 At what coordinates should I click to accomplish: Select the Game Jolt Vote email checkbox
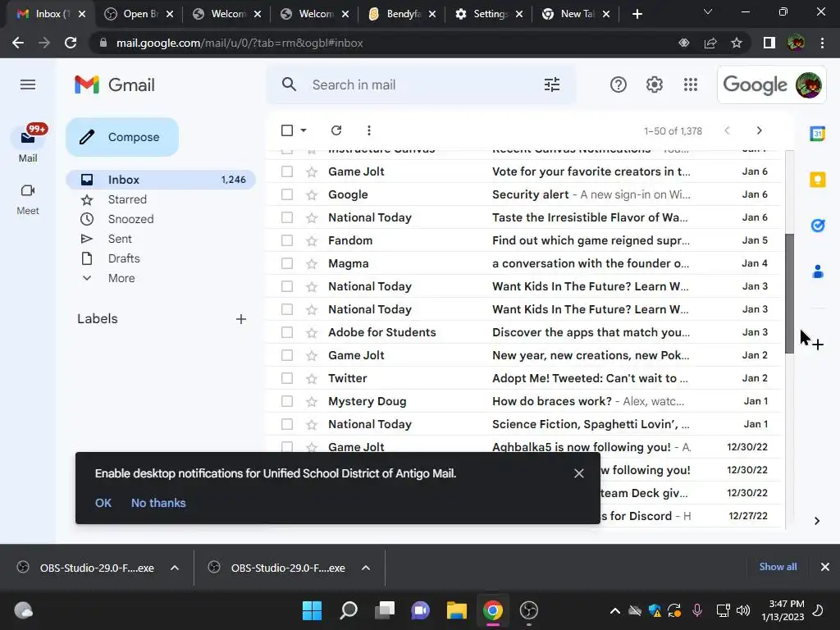(287, 171)
